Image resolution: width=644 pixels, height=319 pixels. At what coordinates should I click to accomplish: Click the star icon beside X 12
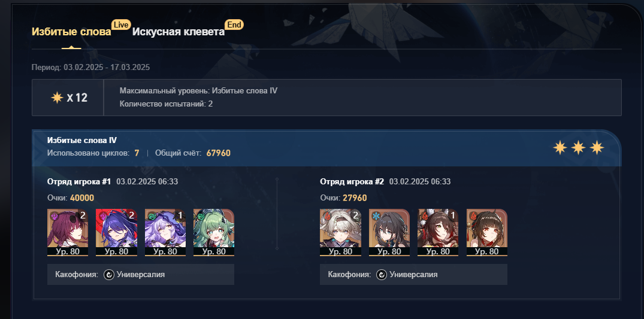(x=57, y=98)
